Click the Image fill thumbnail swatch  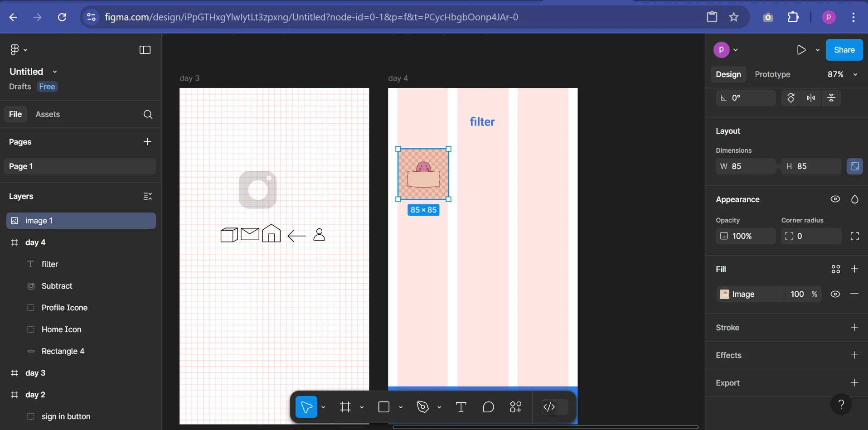click(724, 294)
